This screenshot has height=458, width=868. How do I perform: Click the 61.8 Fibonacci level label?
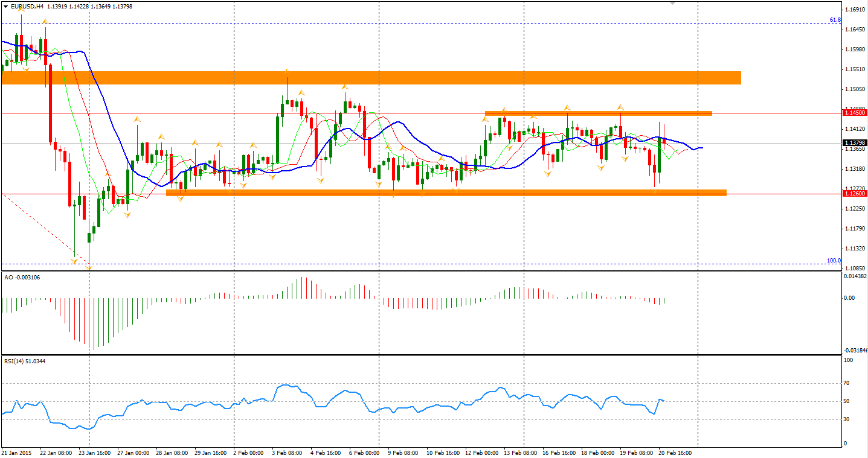pyautogui.click(x=835, y=20)
